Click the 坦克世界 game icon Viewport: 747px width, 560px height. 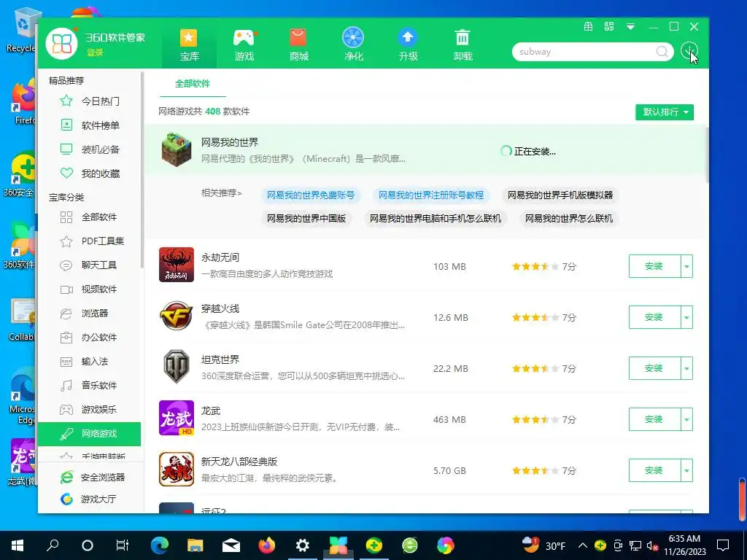[177, 367]
